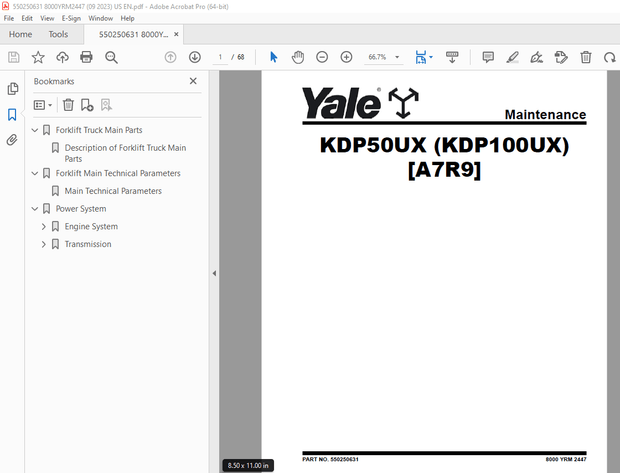The height and width of the screenshot is (473, 620).
Task: Click the 8.50 x 11.00 in page size label
Action: (x=248, y=465)
